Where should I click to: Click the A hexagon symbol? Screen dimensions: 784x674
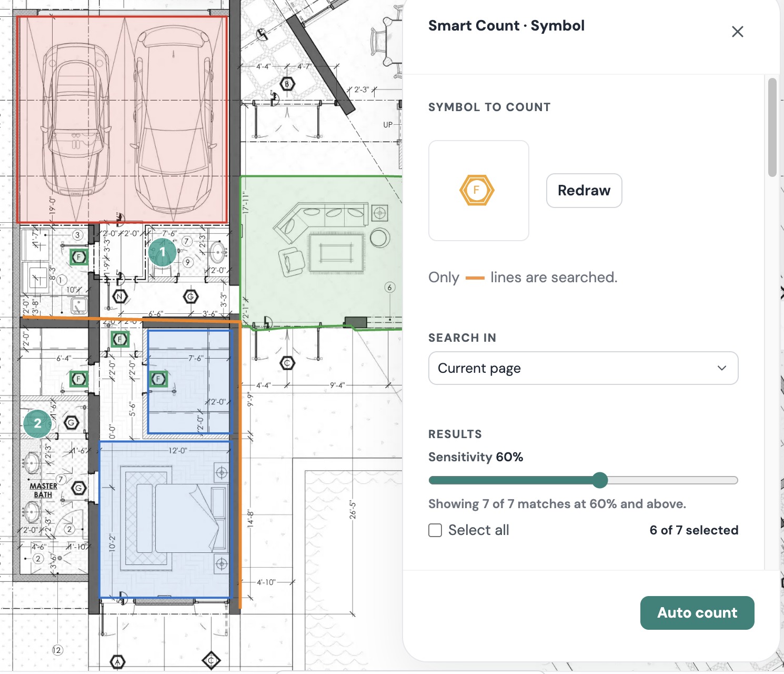coord(118,662)
